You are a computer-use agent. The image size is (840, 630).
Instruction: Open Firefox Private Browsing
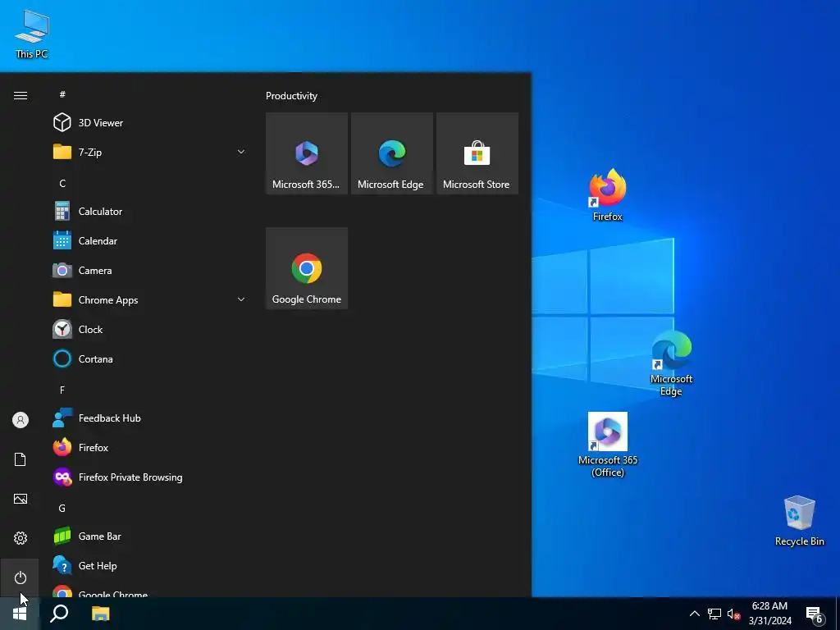coord(149,477)
